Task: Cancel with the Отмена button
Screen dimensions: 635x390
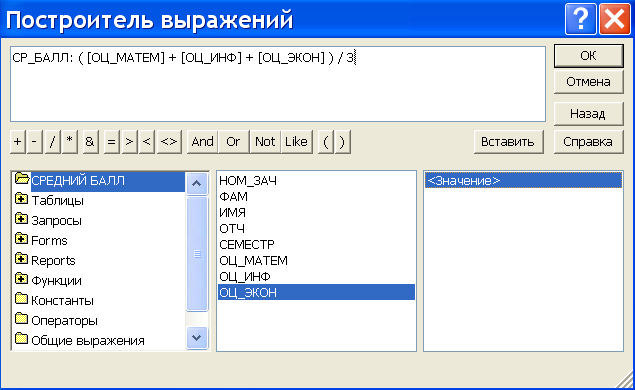Action: tap(588, 82)
